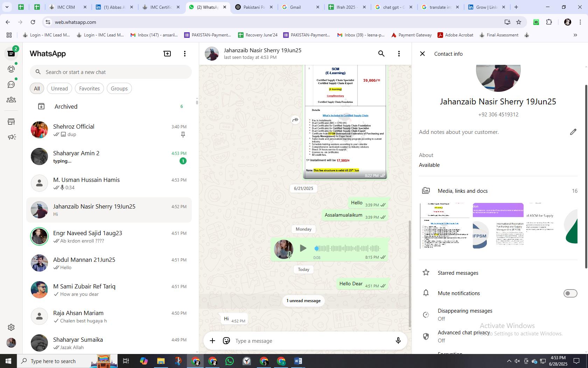Image resolution: width=588 pixels, height=368 pixels.
Task: Bookmark this page with the star icon
Action: [x=519, y=22]
